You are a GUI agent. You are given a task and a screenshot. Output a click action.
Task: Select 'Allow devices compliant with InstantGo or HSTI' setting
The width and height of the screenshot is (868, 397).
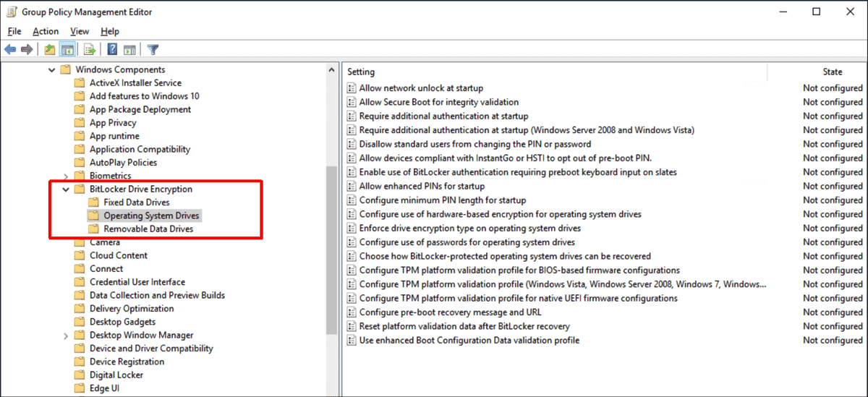click(x=505, y=158)
